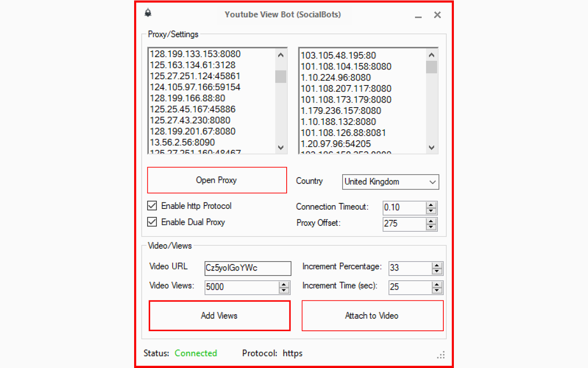This screenshot has width=588, height=368.
Task: Click into the Connection Timeout value field
Action: (404, 207)
